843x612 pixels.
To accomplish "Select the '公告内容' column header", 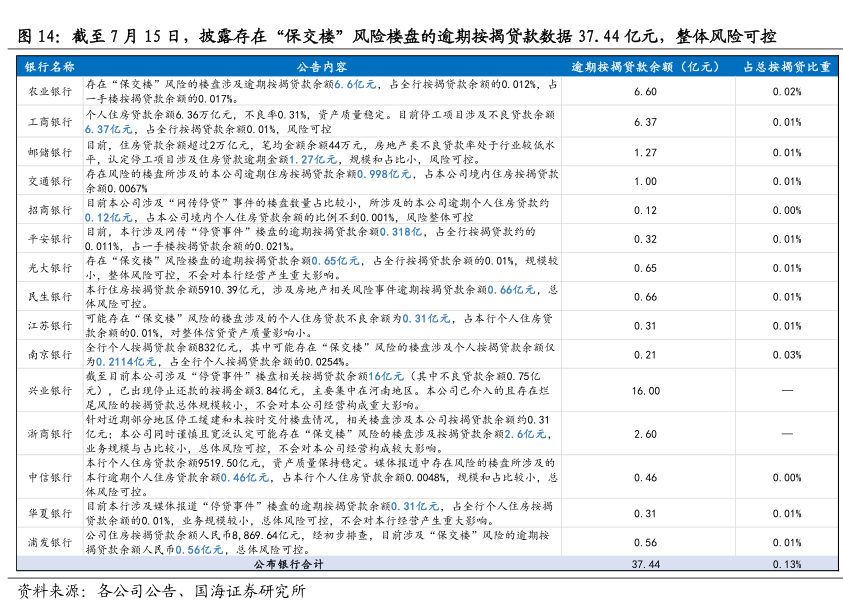I will pos(322,67).
